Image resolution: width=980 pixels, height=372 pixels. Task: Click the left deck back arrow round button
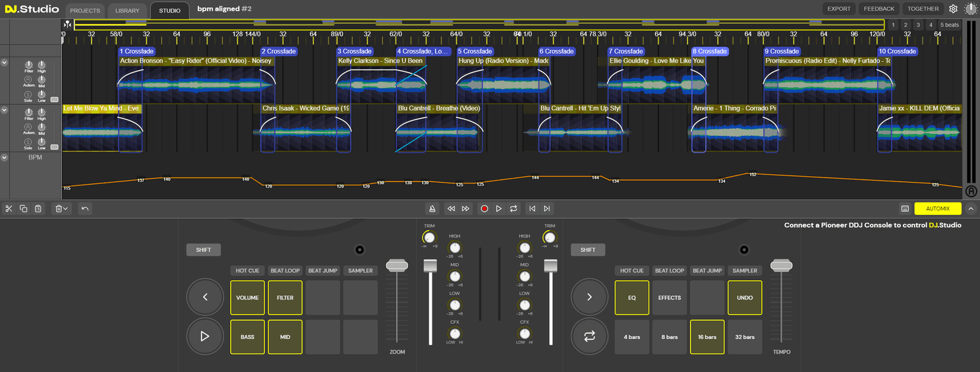point(205,297)
